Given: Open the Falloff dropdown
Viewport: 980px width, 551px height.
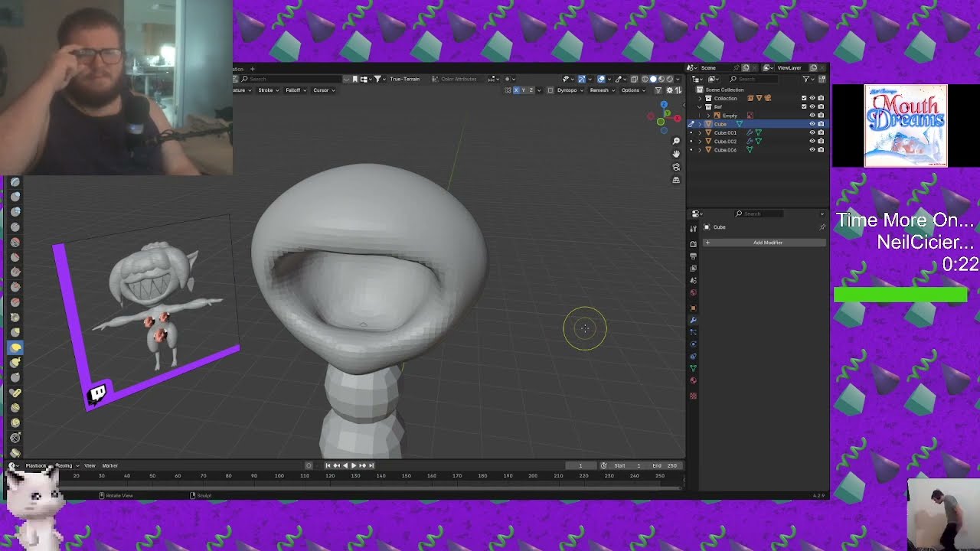Looking at the screenshot, I should 295,90.
